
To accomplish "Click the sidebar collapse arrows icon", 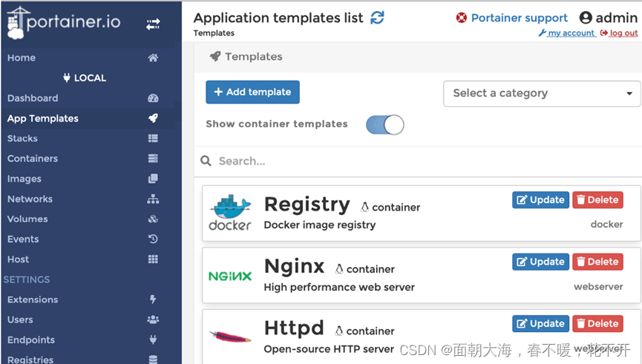I will coord(153,24).
